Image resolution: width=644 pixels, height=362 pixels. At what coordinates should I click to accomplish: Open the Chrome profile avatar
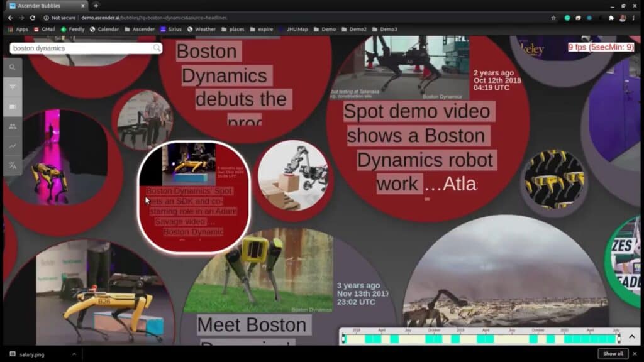(x=623, y=18)
